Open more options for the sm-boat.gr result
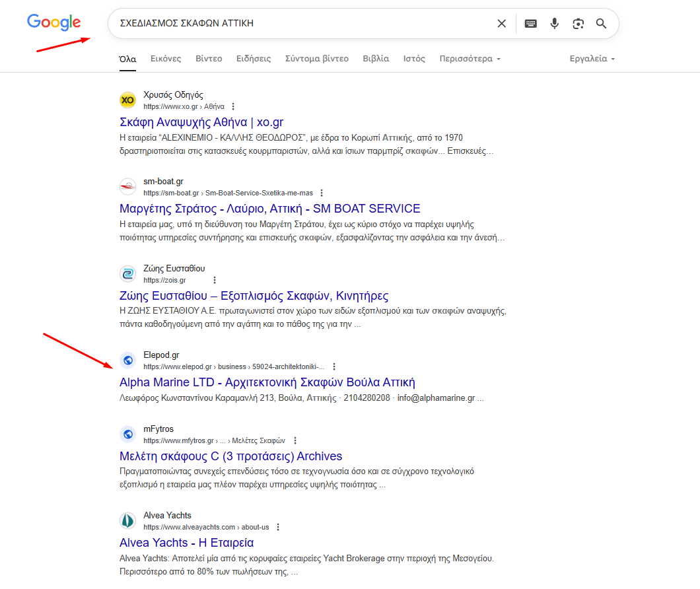700x589 pixels. point(322,193)
